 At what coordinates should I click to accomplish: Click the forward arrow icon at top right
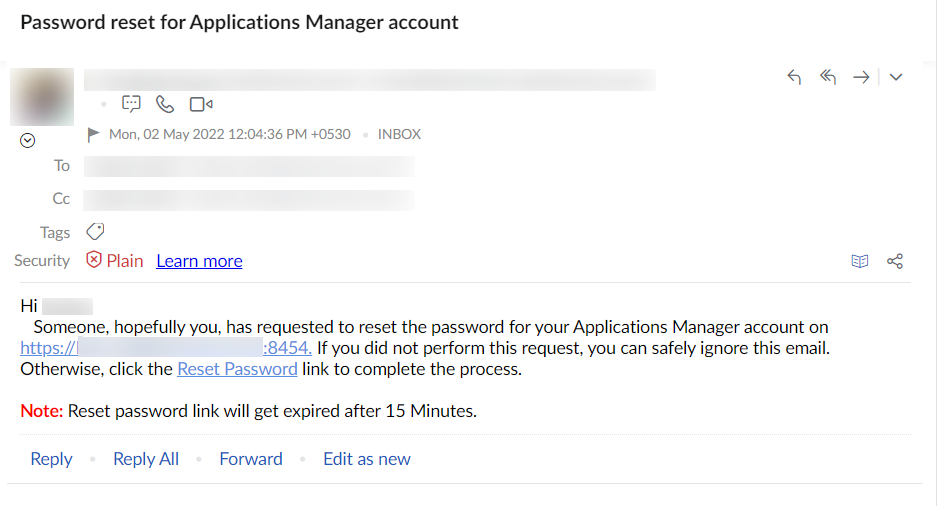coord(860,78)
